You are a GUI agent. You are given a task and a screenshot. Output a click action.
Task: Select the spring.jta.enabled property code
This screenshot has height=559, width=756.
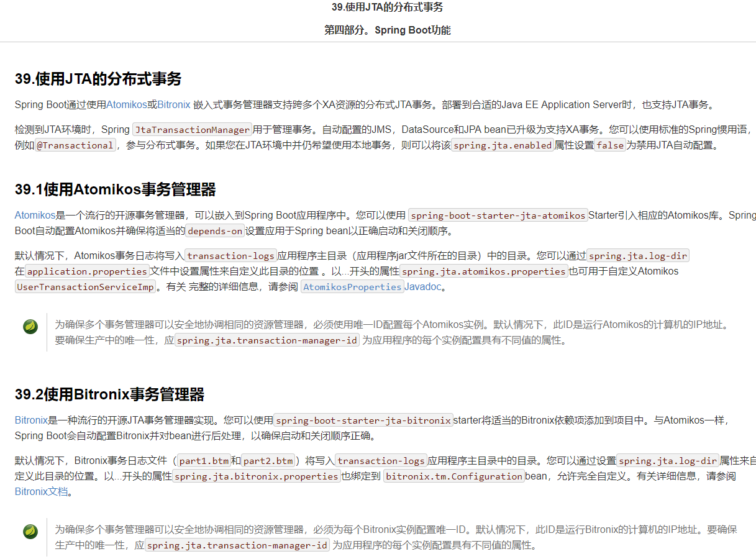pyautogui.click(x=503, y=145)
